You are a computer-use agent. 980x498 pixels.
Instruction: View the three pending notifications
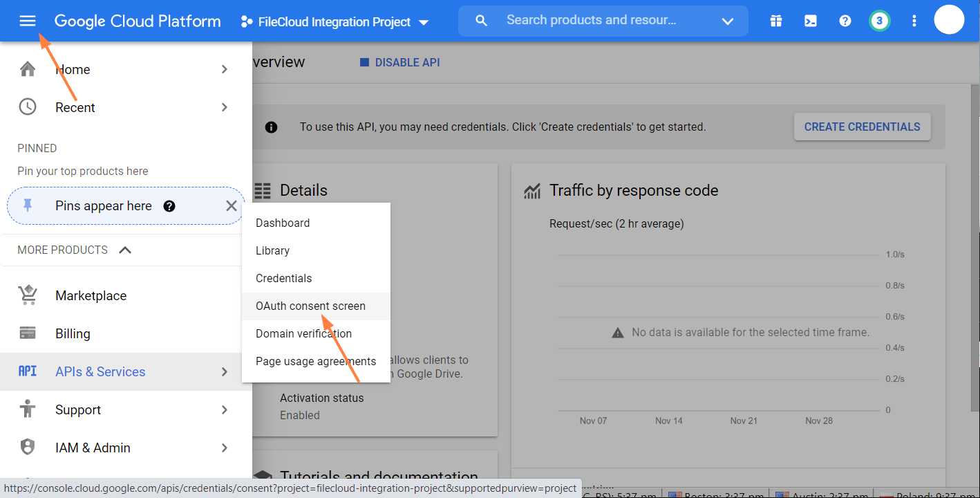pos(879,20)
